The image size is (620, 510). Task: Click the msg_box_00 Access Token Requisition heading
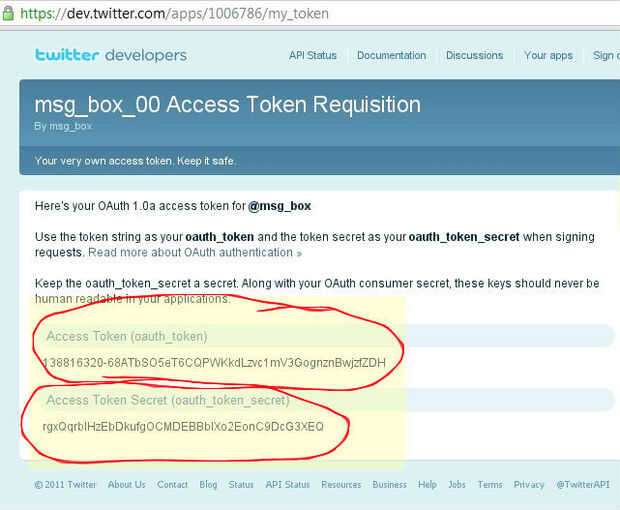tap(228, 105)
